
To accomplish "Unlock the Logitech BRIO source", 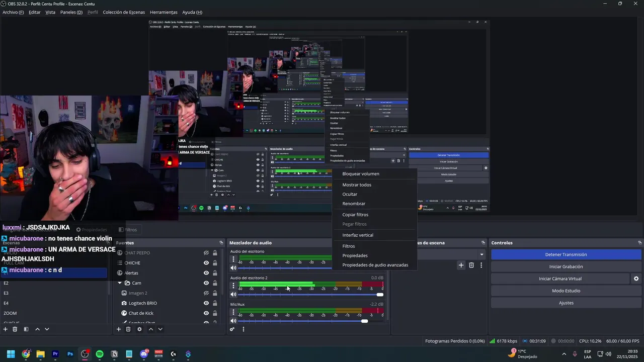I will point(215,303).
